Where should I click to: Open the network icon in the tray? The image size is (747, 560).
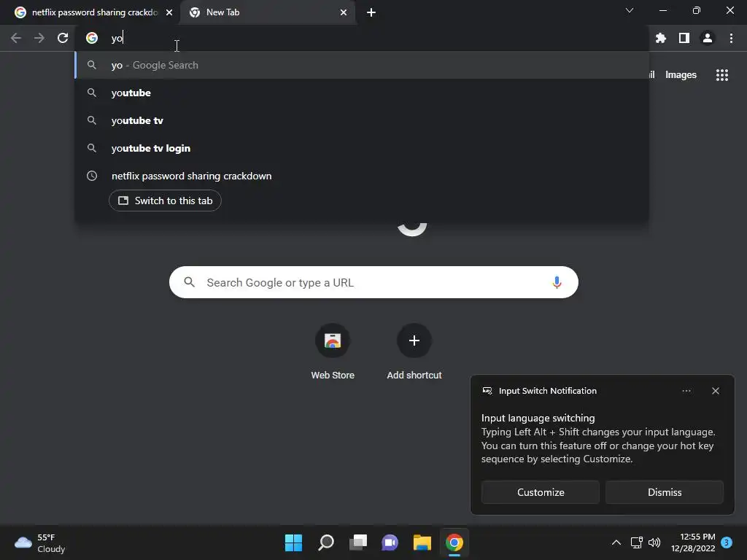pyautogui.click(x=636, y=542)
